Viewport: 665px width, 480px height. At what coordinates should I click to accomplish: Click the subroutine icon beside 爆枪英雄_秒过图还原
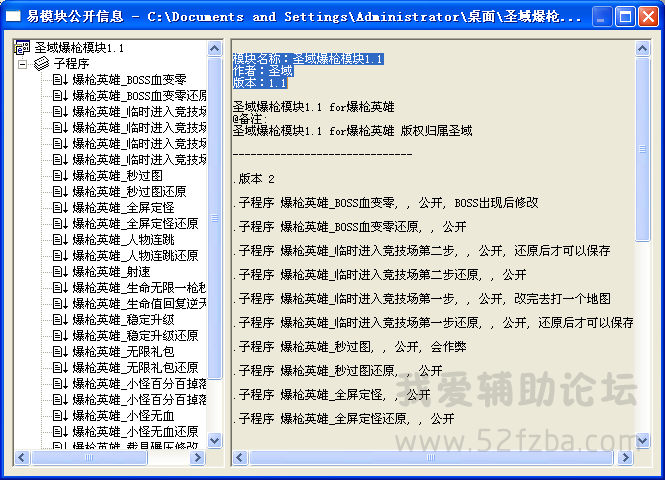[60, 192]
